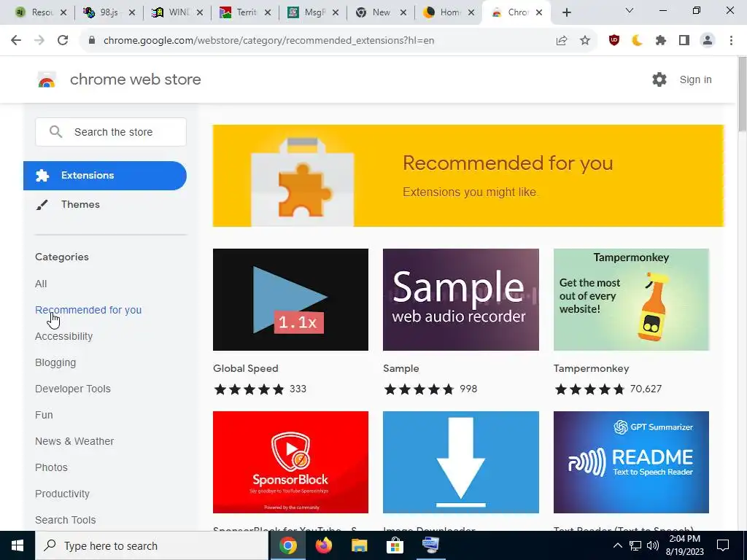Click the moon dark mode extension icon
The height and width of the screenshot is (560, 747).
tap(637, 41)
